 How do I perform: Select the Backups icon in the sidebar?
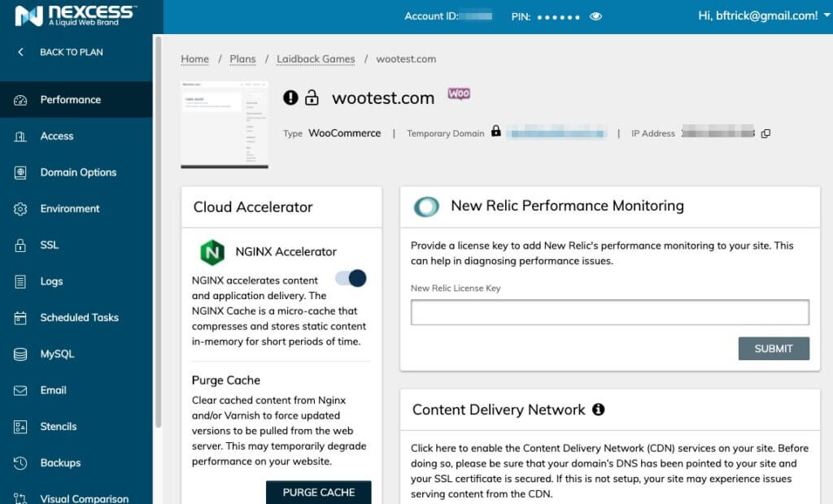tap(20, 463)
